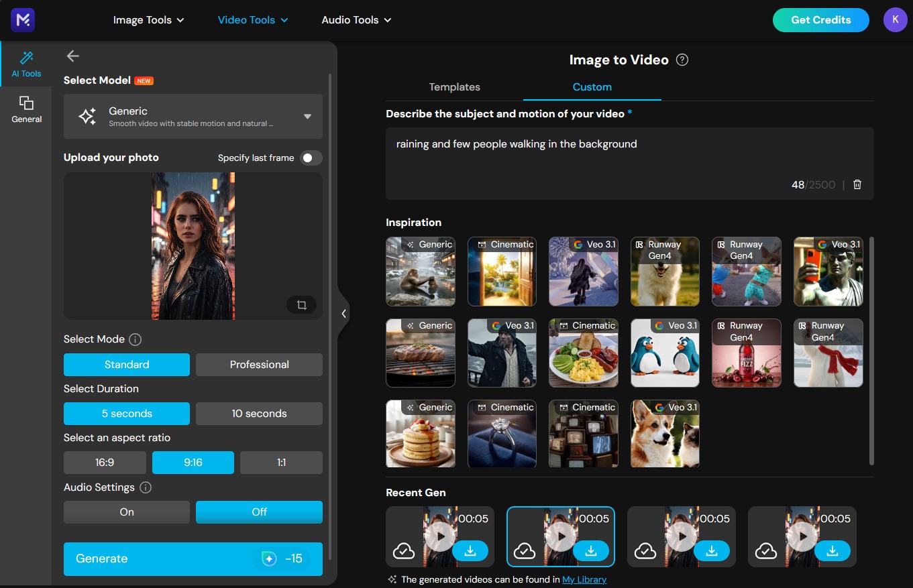913x588 pixels.
Task: Turn audio On
Action: pos(127,512)
